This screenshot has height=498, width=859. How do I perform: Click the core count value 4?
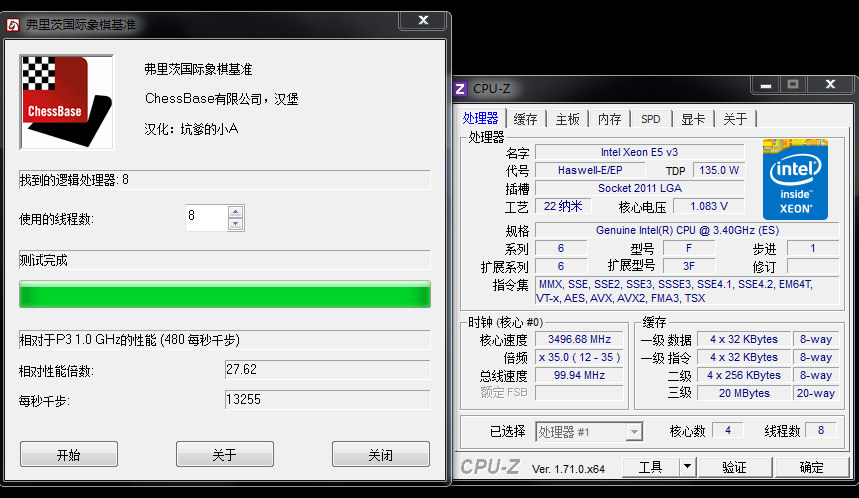pyautogui.click(x=728, y=431)
